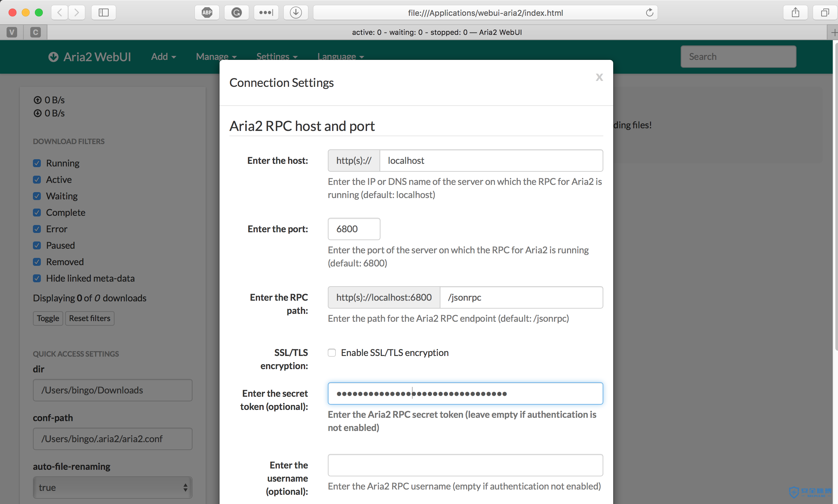Select the pinned C tab
This screenshot has height=504, width=838.
(35, 32)
